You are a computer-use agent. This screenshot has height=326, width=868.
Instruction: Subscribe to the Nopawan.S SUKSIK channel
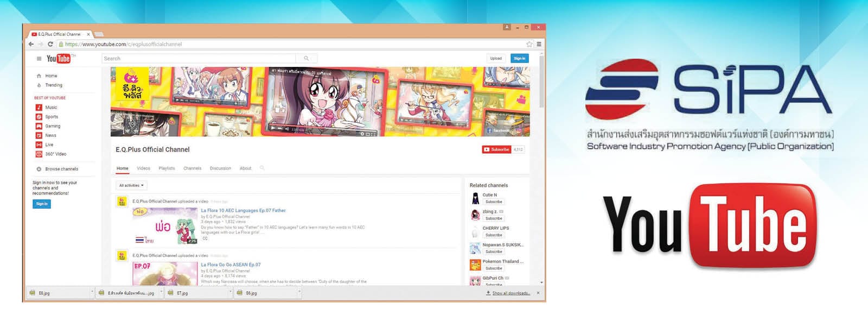pyautogui.click(x=494, y=252)
